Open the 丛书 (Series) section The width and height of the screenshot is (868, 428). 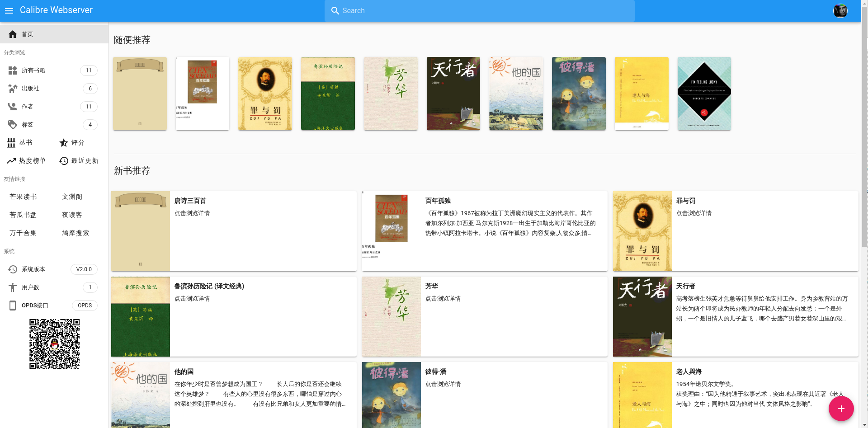(x=26, y=142)
